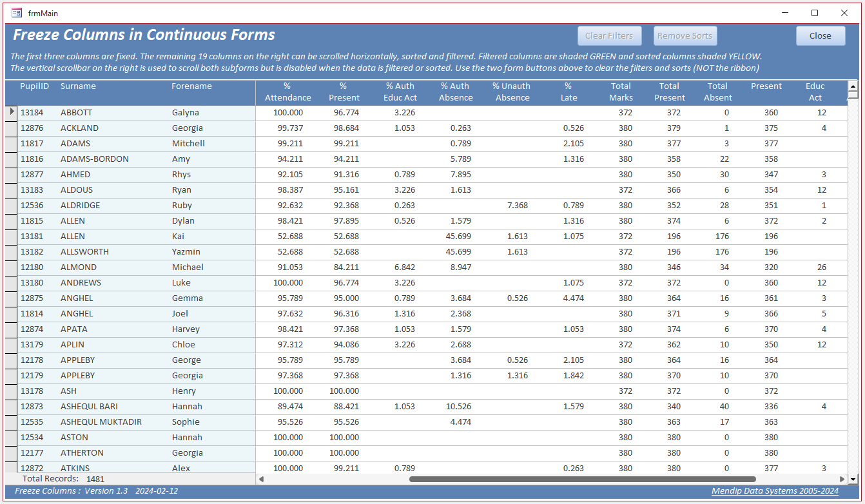Open the Mendip Data Systems 2005-2024 link
865x504 pixels.
pyautogui.click(x=775, y=491)
